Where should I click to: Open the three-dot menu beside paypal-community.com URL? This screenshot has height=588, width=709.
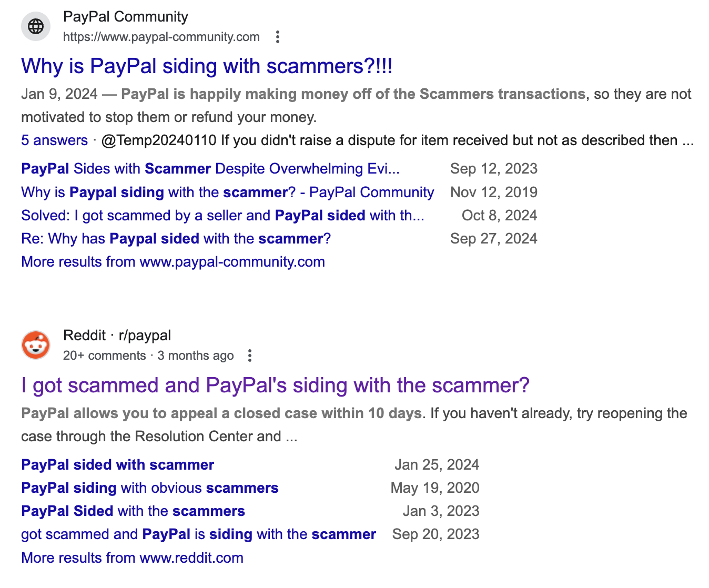tap(278, 37)
